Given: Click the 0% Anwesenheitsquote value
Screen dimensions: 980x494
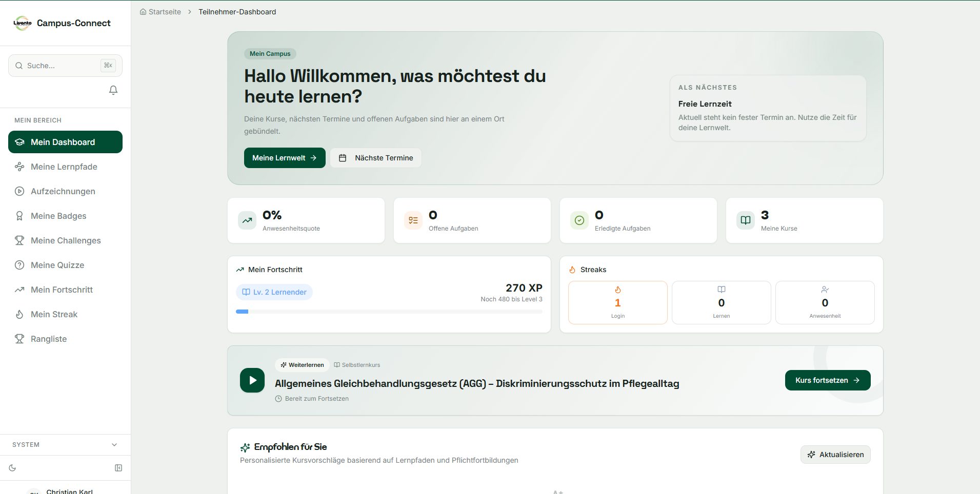Looking at the screenshot, I should click(x=272, y=215).
